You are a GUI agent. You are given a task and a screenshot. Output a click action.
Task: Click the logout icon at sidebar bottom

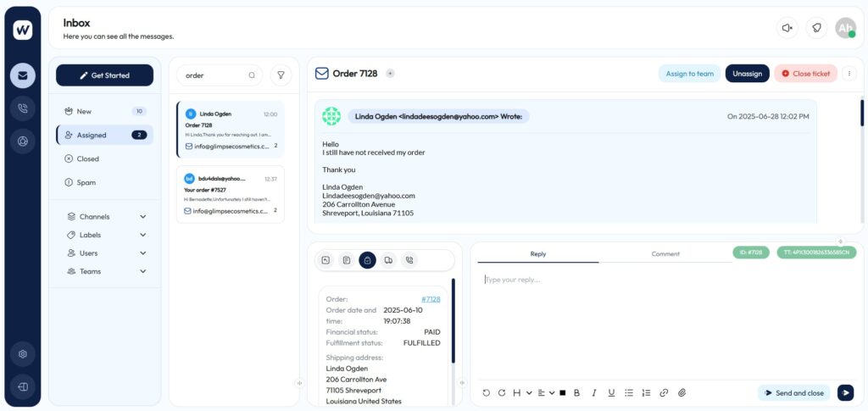coord(23,386)
